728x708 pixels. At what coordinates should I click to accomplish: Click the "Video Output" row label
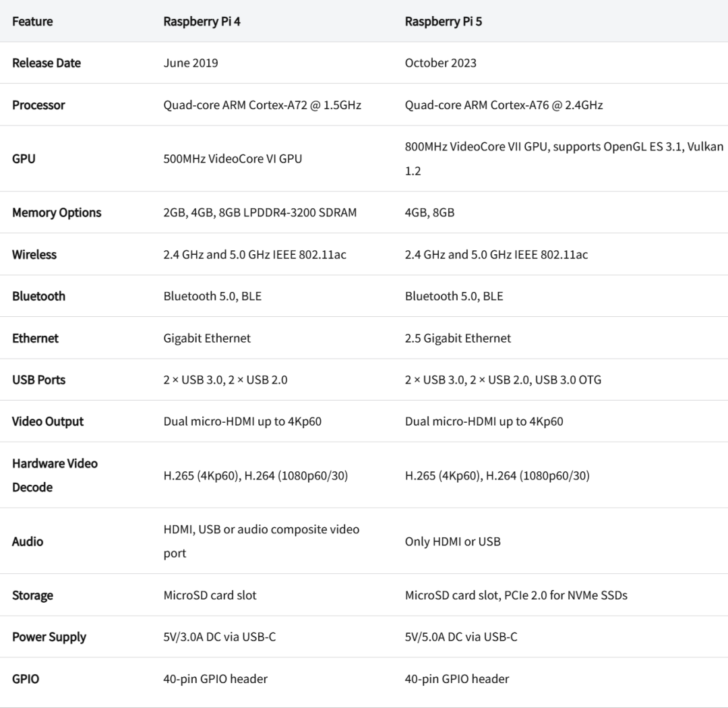pyautogui.click(x=48, y=421)
